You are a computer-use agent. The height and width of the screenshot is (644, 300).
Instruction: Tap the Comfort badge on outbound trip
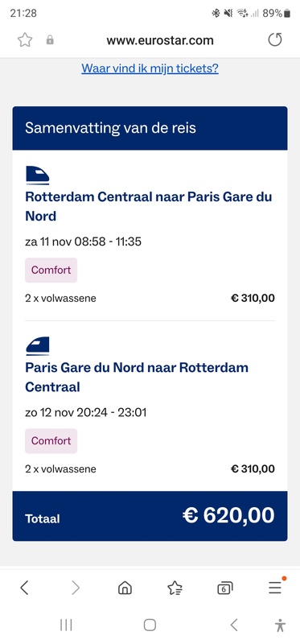click(x=51, y=270)
